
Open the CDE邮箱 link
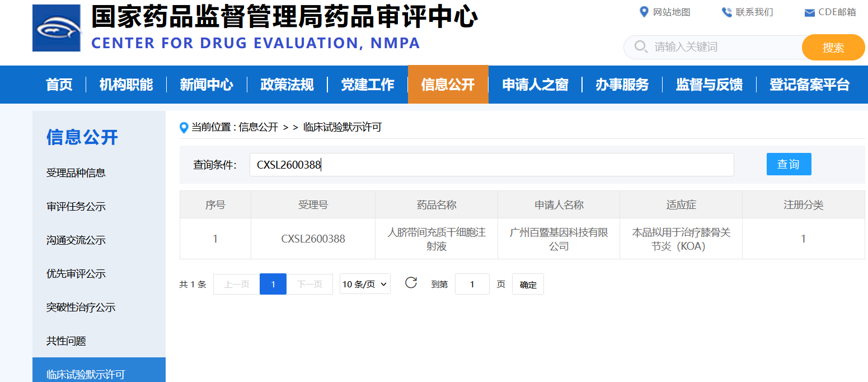click(x=837, y=12)
